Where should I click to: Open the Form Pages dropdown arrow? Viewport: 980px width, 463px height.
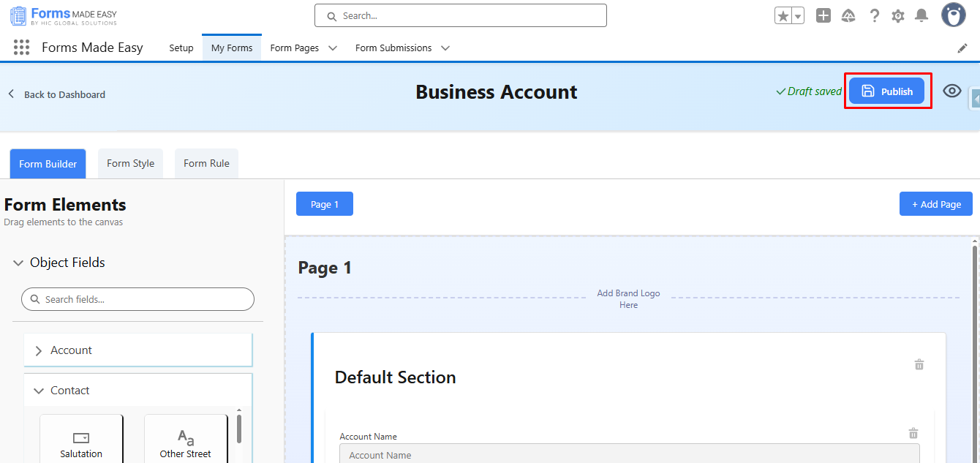coord(333,48)
